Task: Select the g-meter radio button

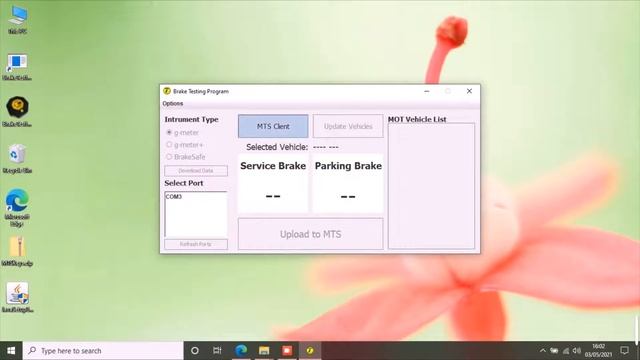Action: pos(169,133)
